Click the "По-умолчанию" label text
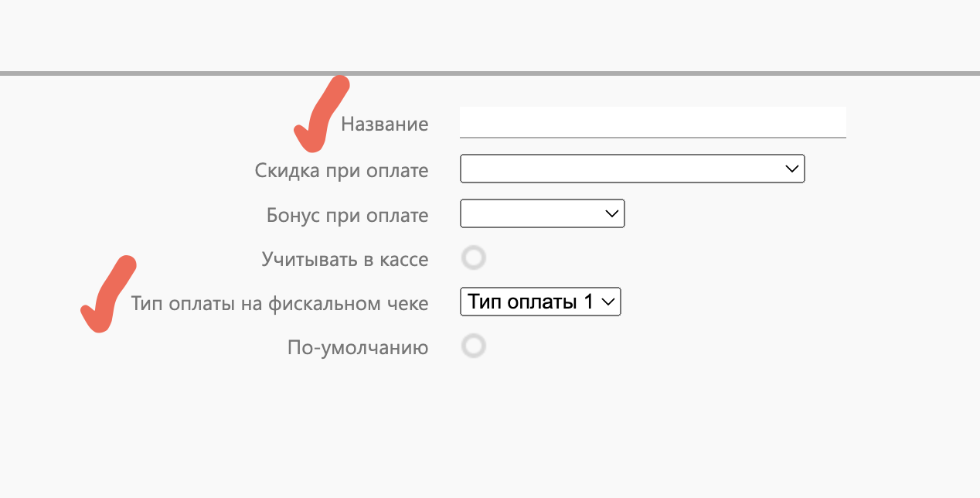This screenshot has width=980, height=498. point(357,348)
